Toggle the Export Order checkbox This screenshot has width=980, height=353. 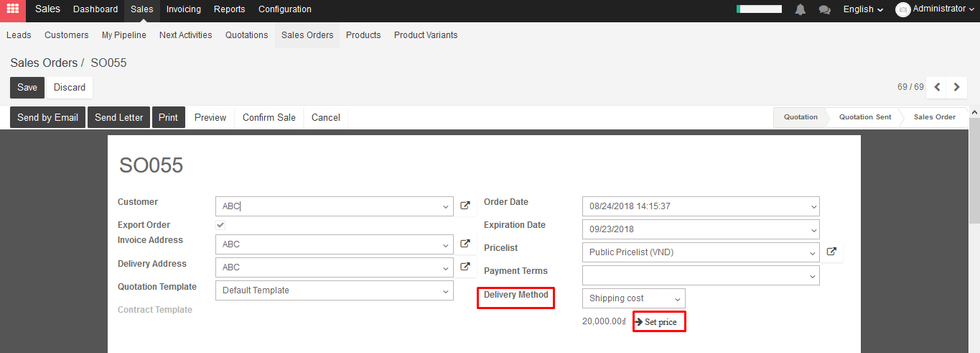pos(220,225)
